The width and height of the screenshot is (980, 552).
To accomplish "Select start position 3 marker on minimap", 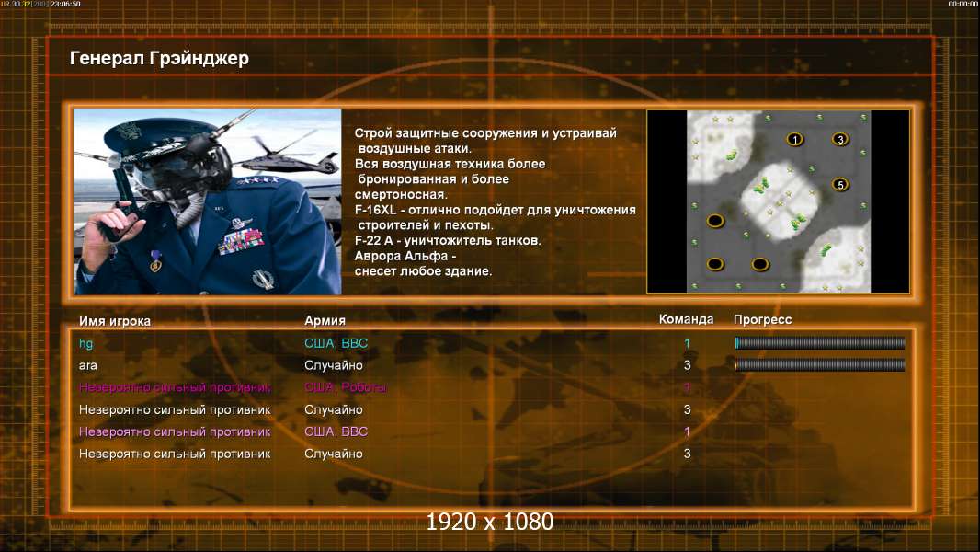I will [840, 139].
